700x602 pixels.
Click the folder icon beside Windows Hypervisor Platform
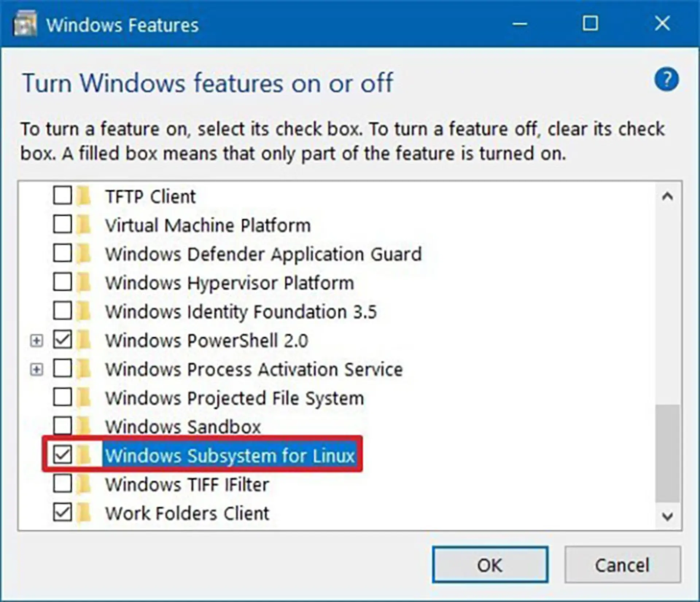[x=84, y=282]
